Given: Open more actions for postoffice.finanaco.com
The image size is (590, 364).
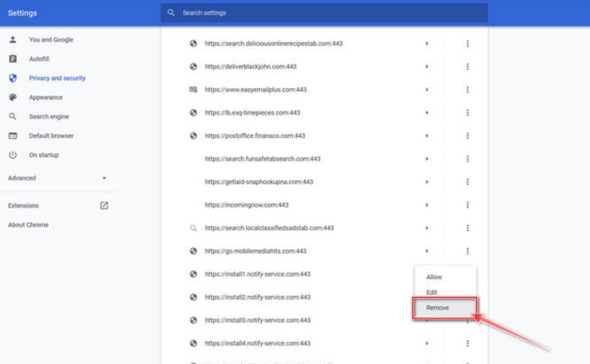Looking at the screenshot, I should click(467, 136).
